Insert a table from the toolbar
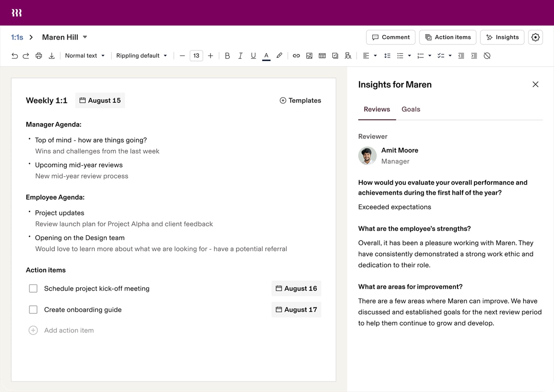 click(x=322, y=56)
